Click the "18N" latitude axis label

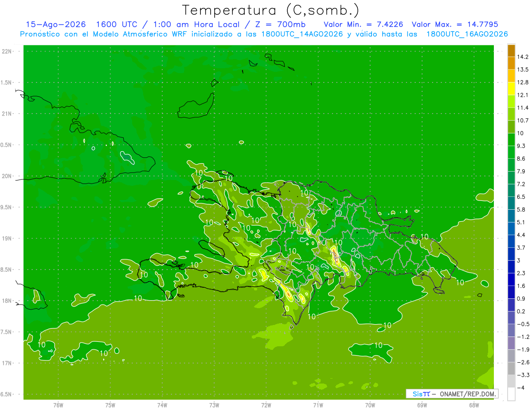coord(7,301)
